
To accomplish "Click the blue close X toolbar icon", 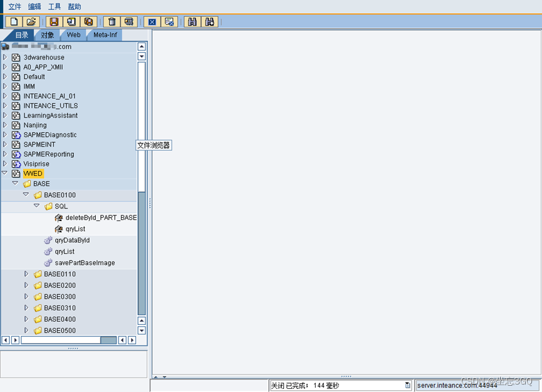I will click(x=152, y=21).
